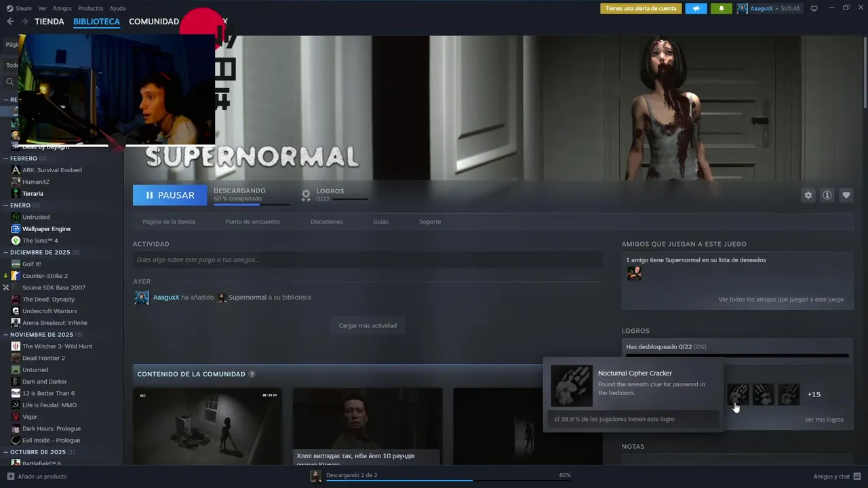Click the The Witcher 3 game icon
This screenshot has width=868, height=488.
pyautogui.click(x=16, y=346)
